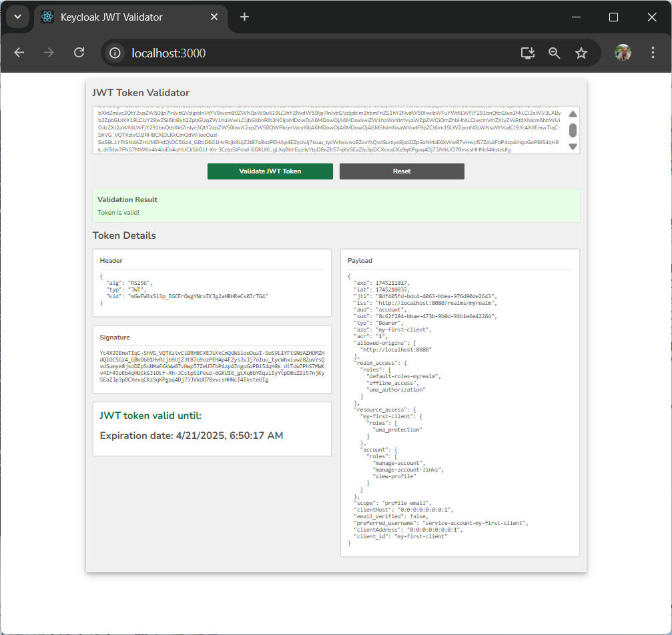
Task: Click the "iat": 1745210837 line
Action: tap(382, 289)
